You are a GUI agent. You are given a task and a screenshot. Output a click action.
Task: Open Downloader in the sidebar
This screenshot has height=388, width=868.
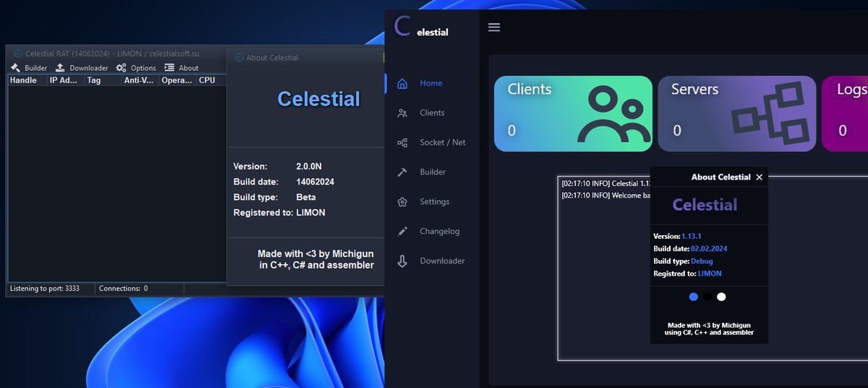(442, 261)
